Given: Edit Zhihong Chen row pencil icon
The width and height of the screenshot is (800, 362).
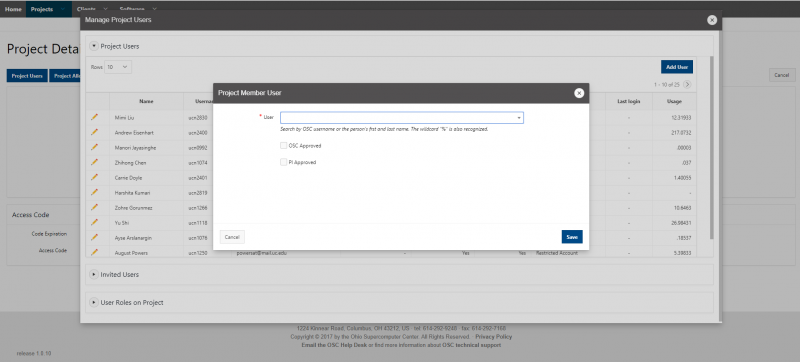Looking at the screenshot, I should click(x=94, y=162).
